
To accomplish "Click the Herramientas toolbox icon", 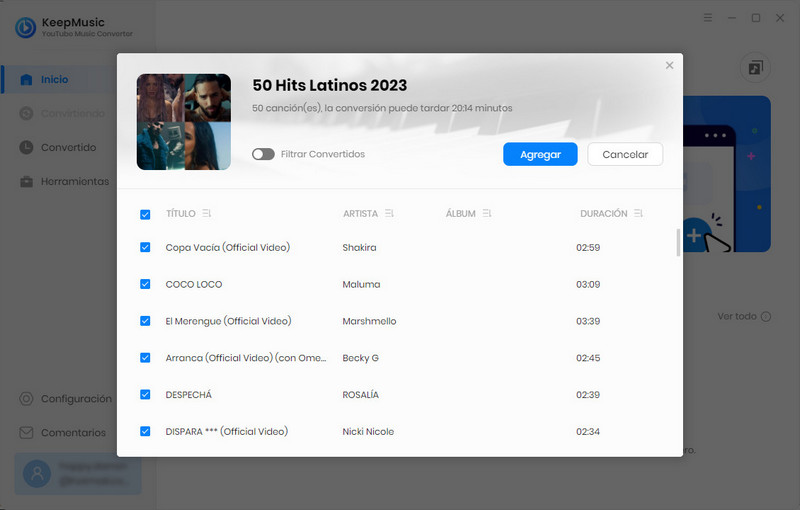I will pos(26,182).
